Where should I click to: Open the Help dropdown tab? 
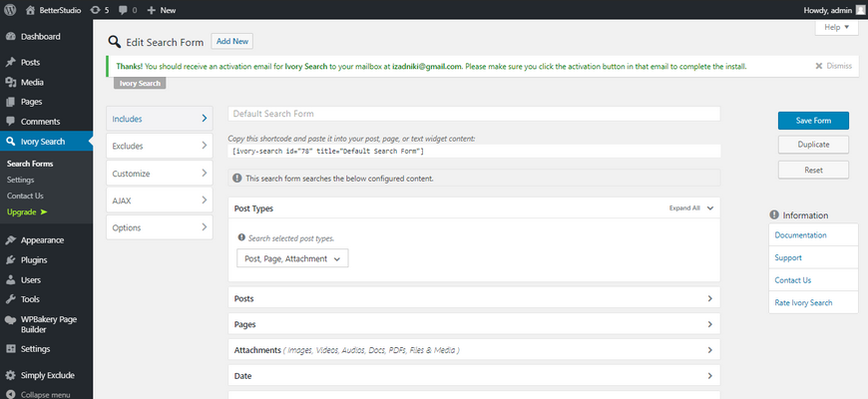pyautogui.click(x=836, y=28)
